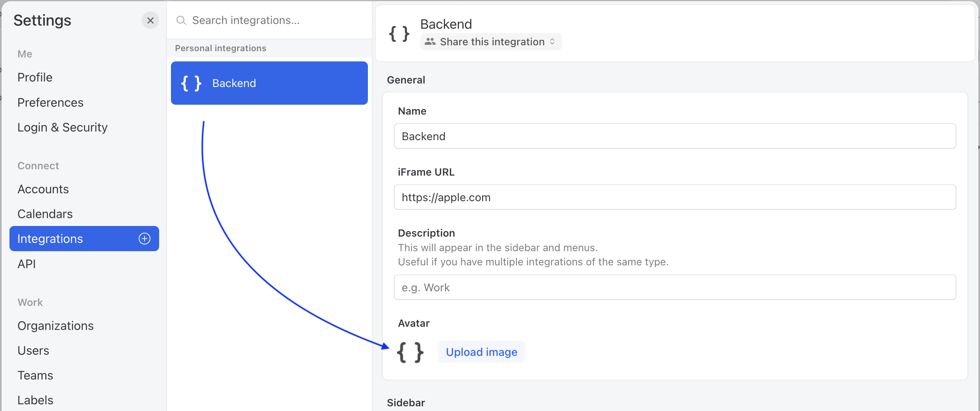Click the people icon beside Share this integration
The width and height of the screenshot is (980, 411).
pyautogui.click(x=430, y=41)
